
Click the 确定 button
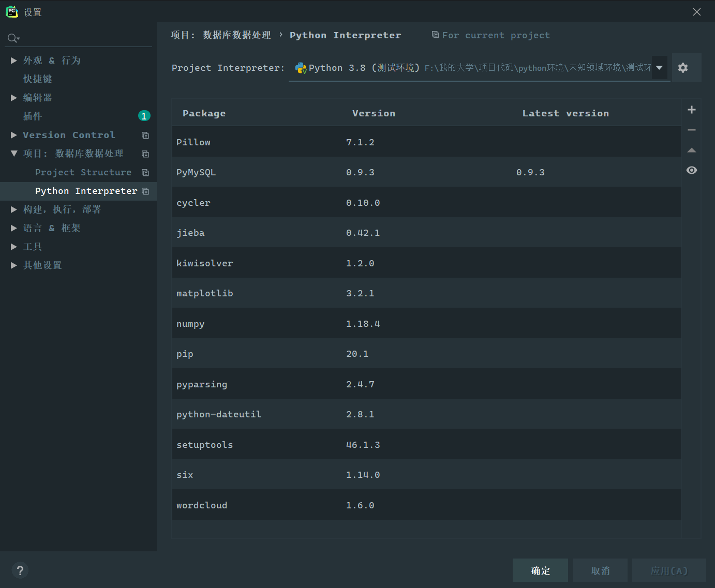tap(540, 570)
